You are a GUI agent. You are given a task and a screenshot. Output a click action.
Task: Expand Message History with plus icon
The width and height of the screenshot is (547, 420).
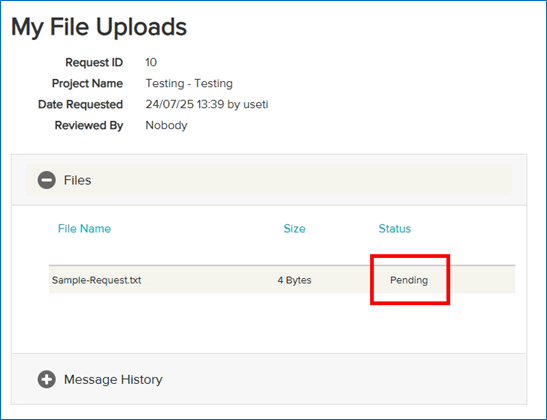point(46,379)
